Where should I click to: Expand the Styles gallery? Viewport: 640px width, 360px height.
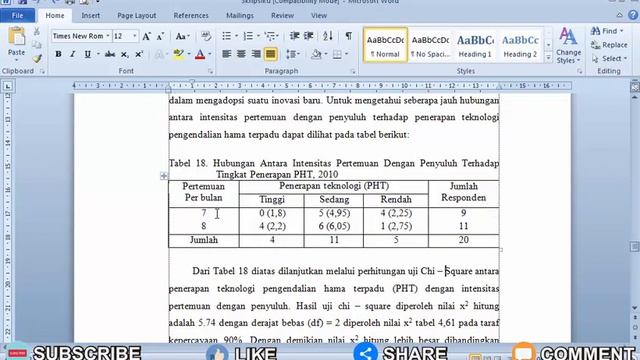[549, 59]
